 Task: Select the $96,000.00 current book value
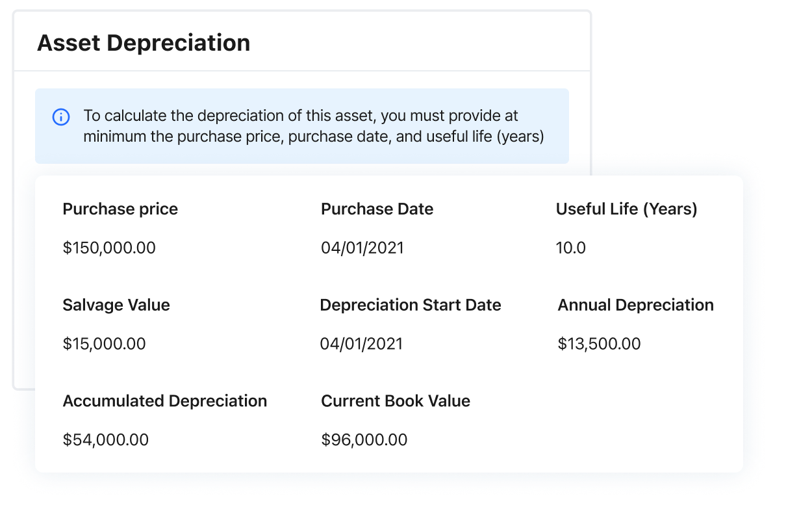click(x=364, y=440)
